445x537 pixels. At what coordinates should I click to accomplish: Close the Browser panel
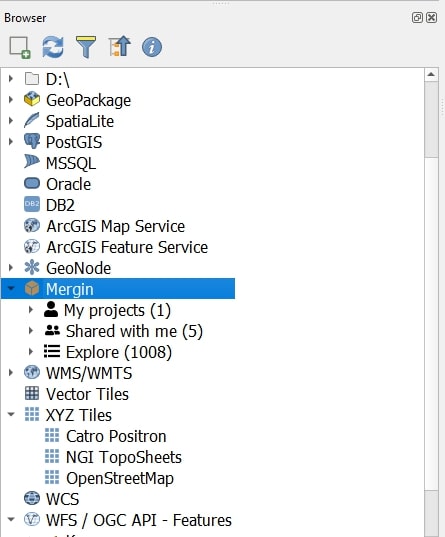(x=431, y=17)
